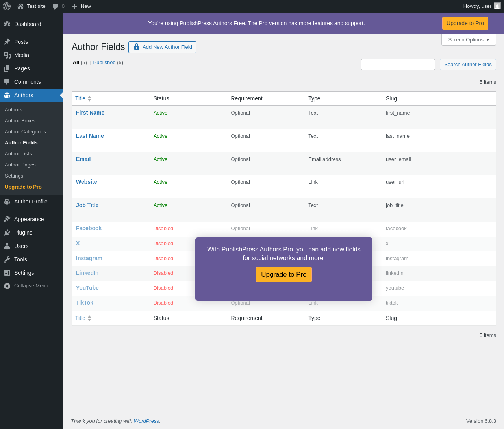Click Upgrade to Pro in sidebar submenu

(23, 187)
